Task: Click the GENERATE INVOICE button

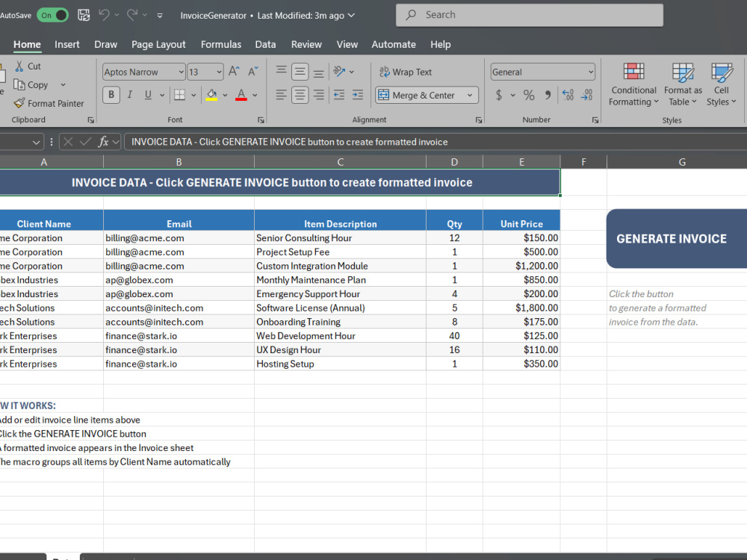Action: click(677, 239)
